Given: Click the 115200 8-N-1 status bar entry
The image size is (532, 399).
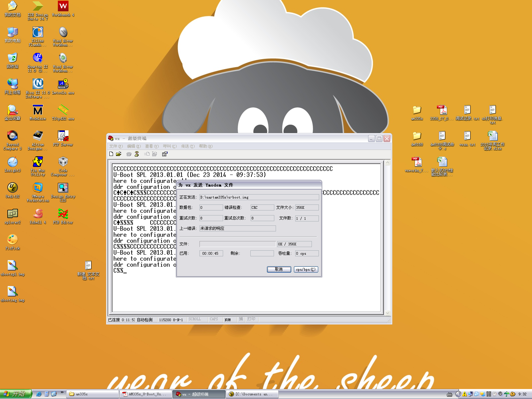Looking at the screenshot, I should [171, 320].
